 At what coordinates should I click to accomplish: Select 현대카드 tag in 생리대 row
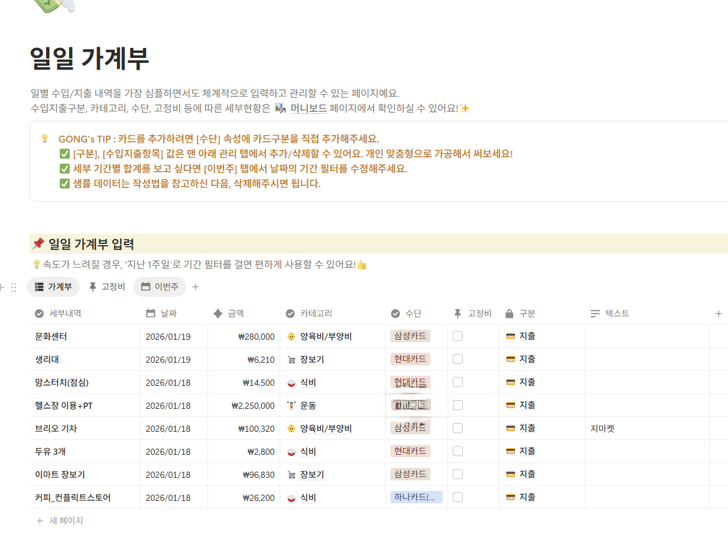410,358
